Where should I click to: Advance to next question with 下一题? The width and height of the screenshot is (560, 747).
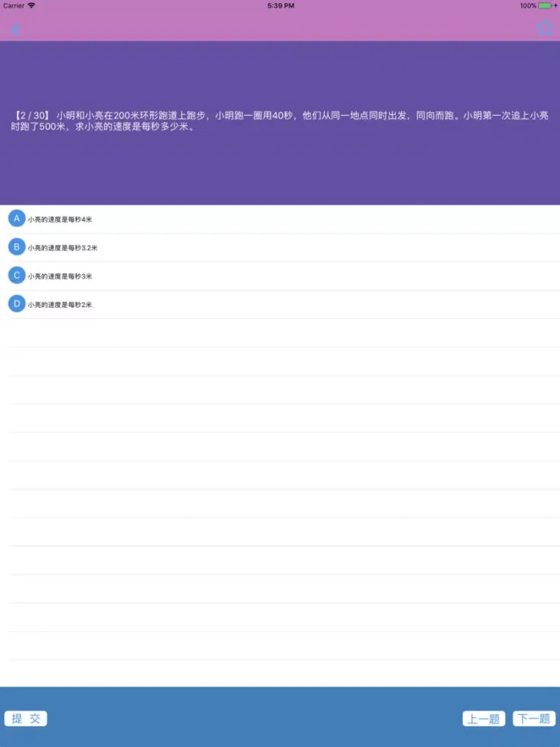pos(534,719)
